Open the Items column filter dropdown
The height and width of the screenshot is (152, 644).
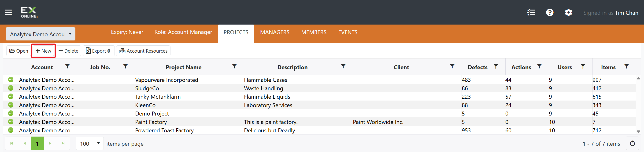point(626,66)
